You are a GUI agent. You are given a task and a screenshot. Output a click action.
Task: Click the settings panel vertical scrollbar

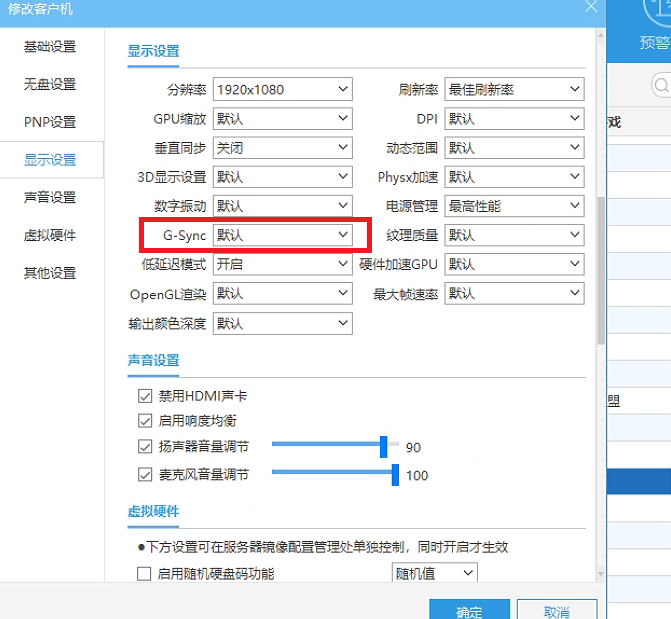(599, 270)
